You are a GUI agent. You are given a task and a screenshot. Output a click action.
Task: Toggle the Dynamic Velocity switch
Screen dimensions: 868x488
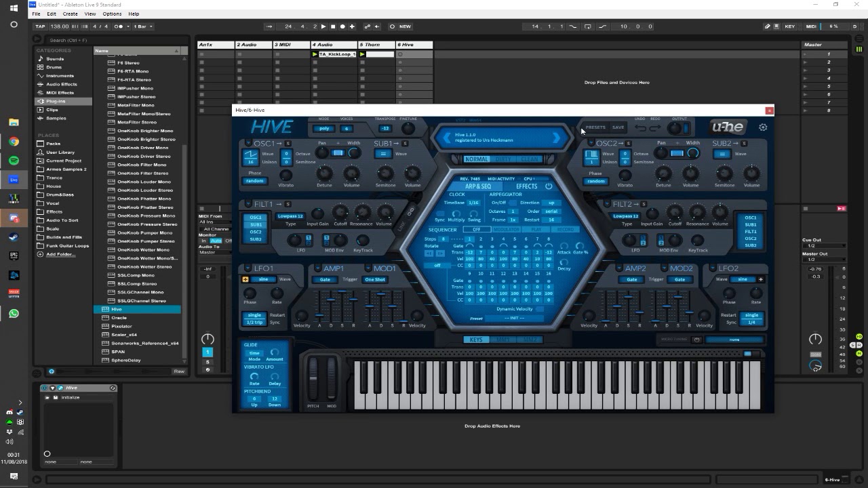tap(540, 309)
